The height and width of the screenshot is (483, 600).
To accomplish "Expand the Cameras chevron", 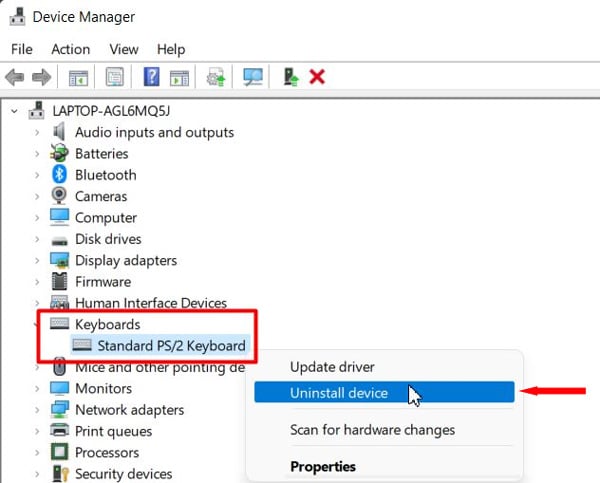I will pos(37,196).
